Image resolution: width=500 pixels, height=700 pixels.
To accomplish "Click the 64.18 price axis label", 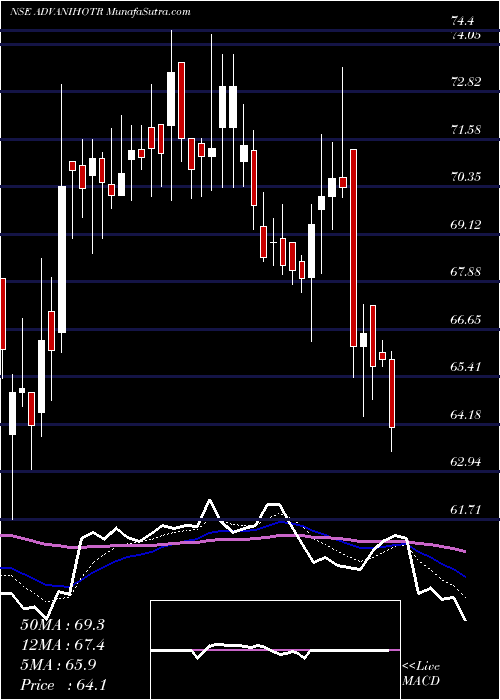I will pyautogui.click(x=466, y=415).
